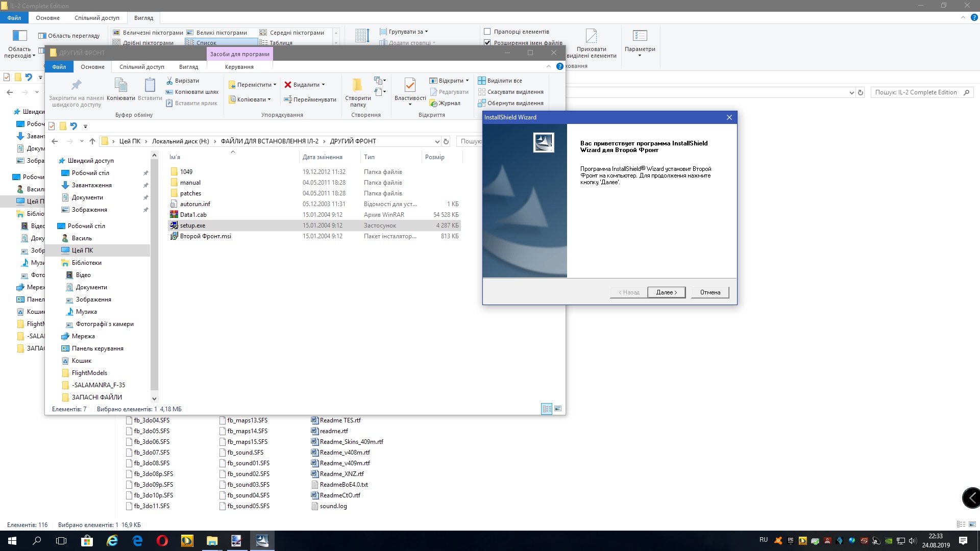The image size is (980, 551).
Task: Switch to details view icon in status bar
Action: pyautogui.click(x=547, y=409)
